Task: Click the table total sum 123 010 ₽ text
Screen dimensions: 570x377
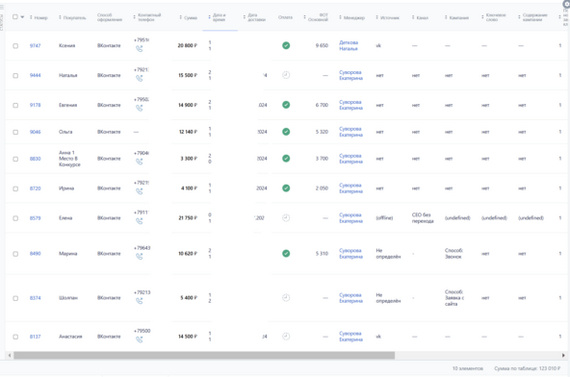Action: [527, 368]
